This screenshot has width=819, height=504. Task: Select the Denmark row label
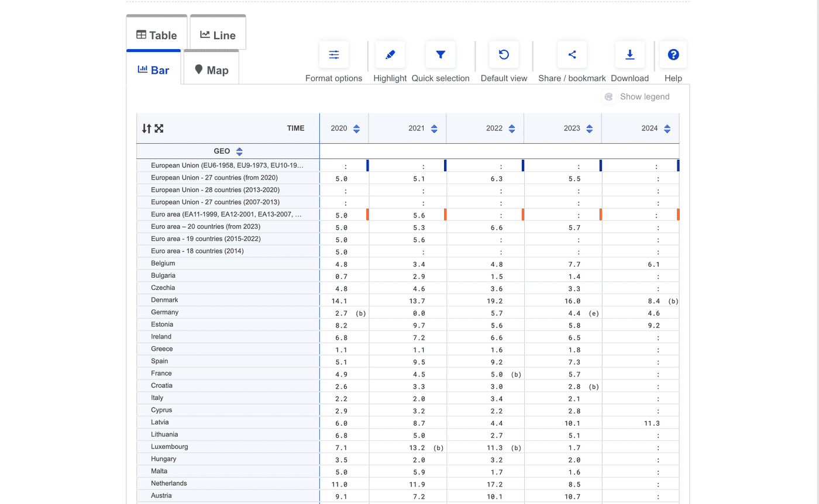click(164, 300)
